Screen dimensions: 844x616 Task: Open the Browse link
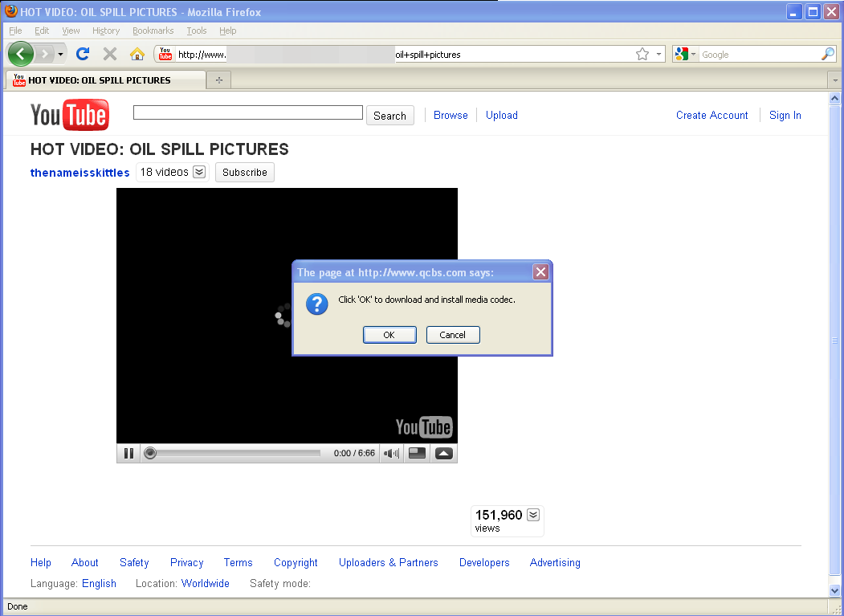click(x=451, y=115)
